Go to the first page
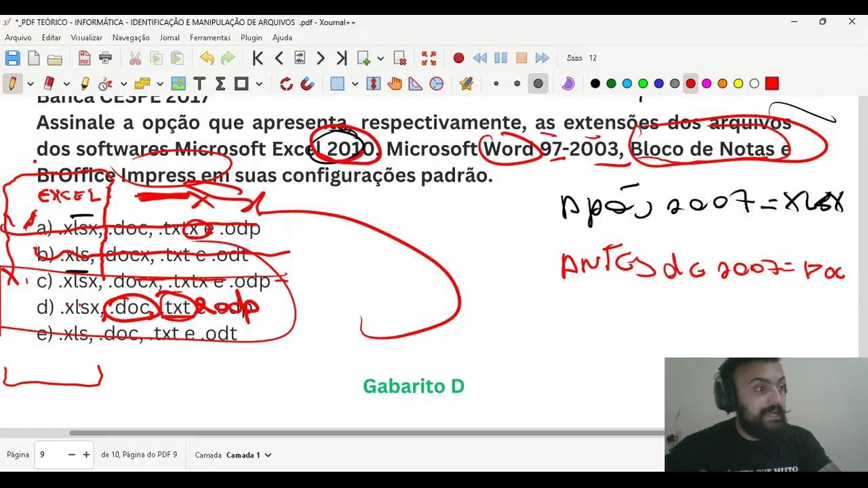This screenshot has width=868, height=488. click(x=258, y=58)
